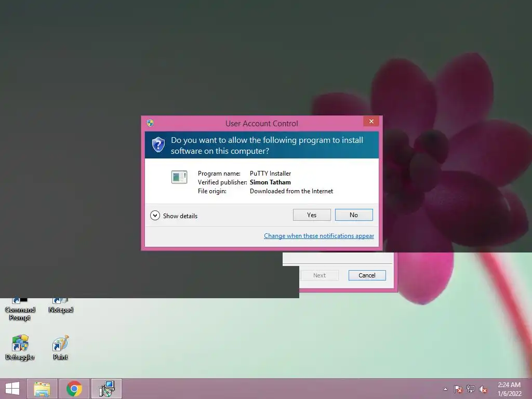The image size is (532, 399).
Task: Open the Windows Start button
Action: (x=12, y=389)
